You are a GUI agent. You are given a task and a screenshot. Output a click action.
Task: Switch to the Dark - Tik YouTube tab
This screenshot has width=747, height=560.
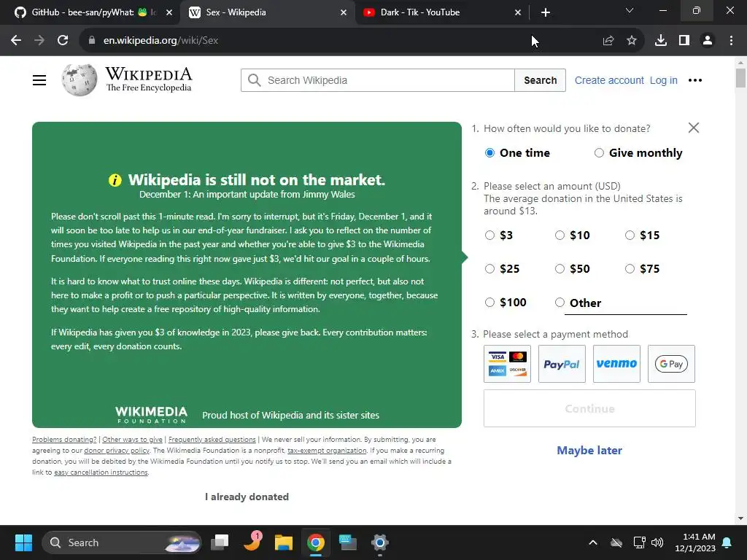[x=441, y=13]
